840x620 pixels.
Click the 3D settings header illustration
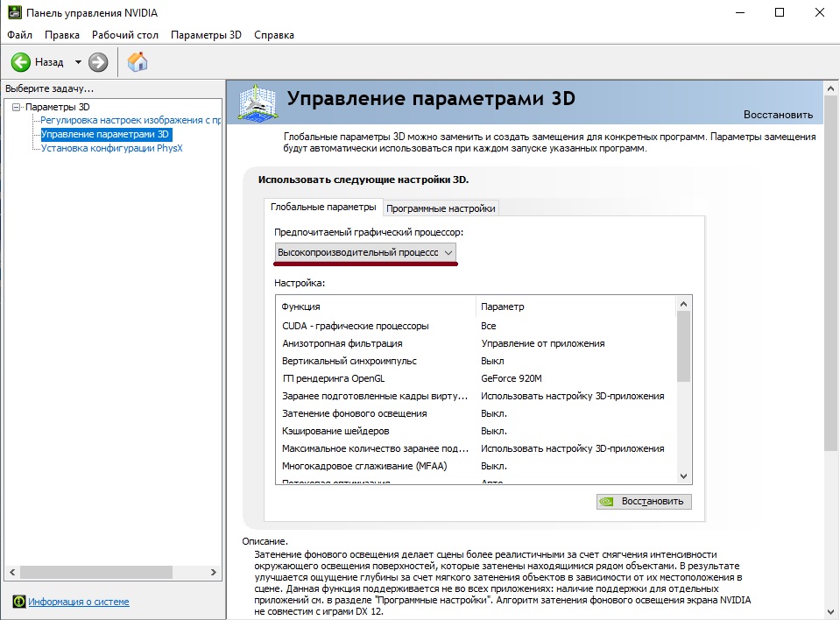coord(258,102)
